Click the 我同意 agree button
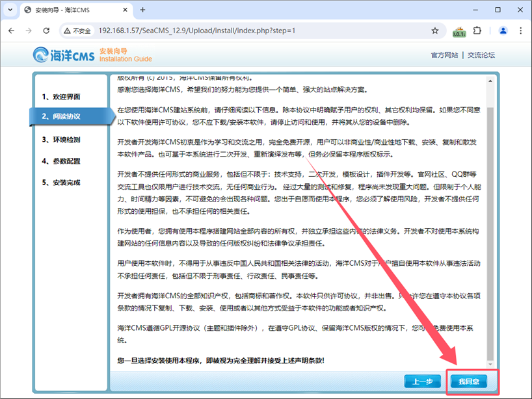 coord(468,381)
